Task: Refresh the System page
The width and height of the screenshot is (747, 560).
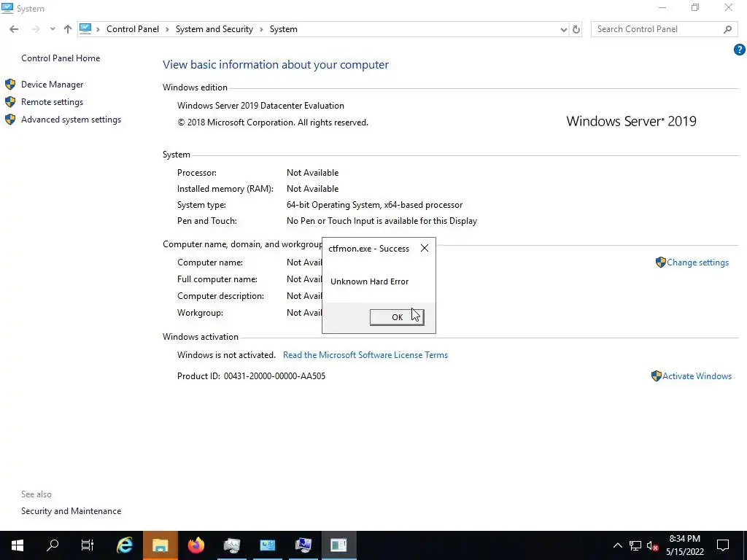Action: (576, 29)
